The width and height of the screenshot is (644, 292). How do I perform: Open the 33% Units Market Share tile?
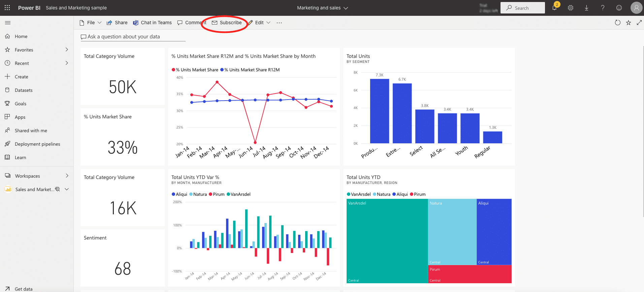point(123,137)
